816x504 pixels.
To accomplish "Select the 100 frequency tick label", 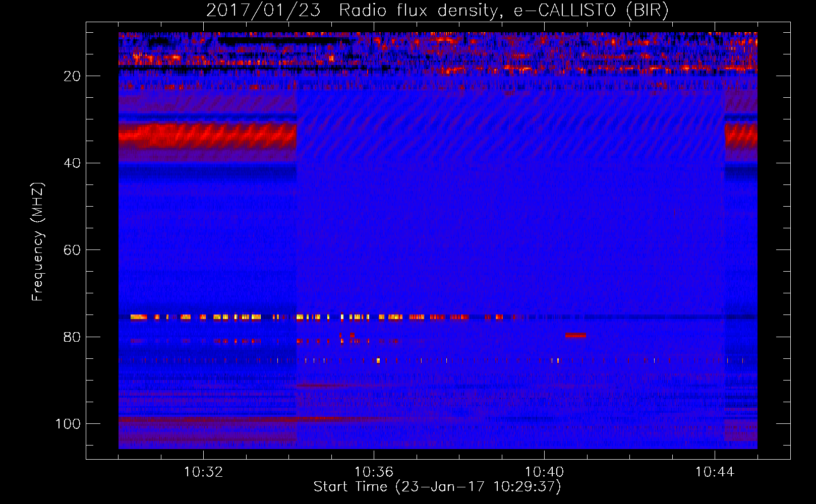I will pyautogui.click(x=68, y=424).
